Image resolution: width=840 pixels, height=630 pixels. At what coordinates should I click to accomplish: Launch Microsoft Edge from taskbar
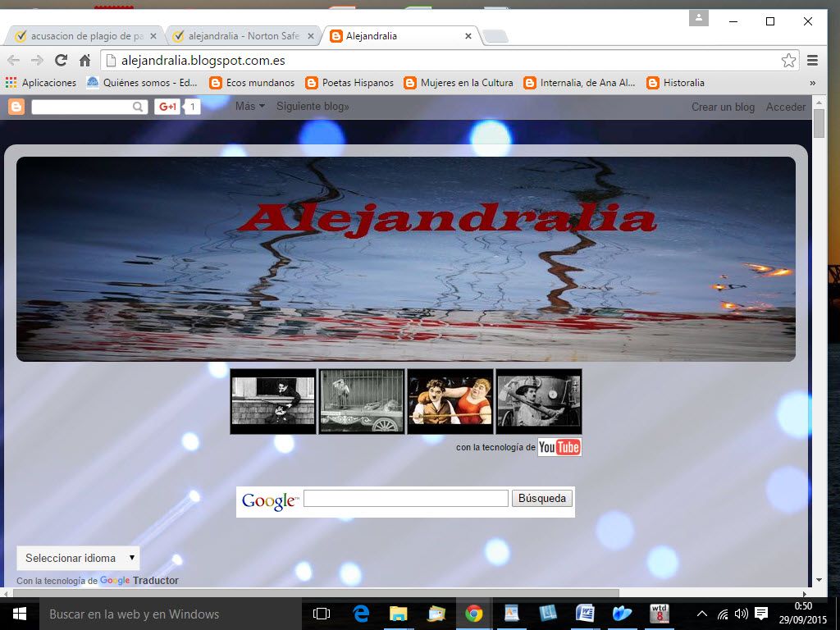(361, 614)
